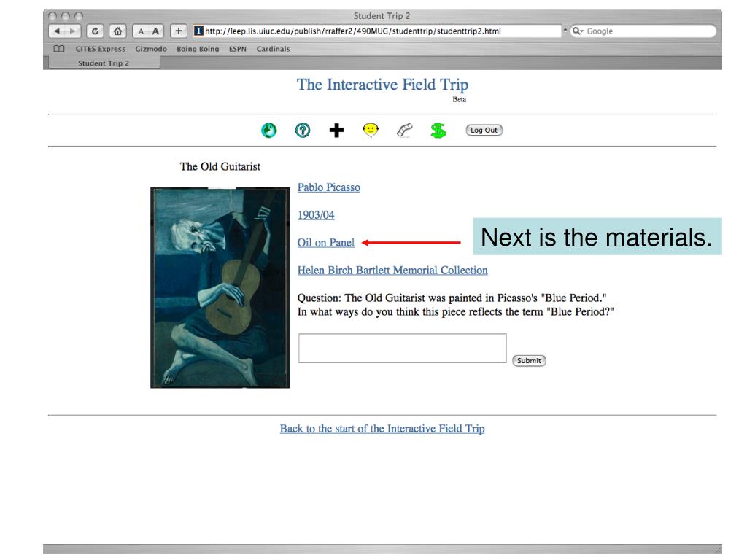Add a bookmark with the plus button
The image size is (747, 560).
pyautogui.click(x=178, y=31)
